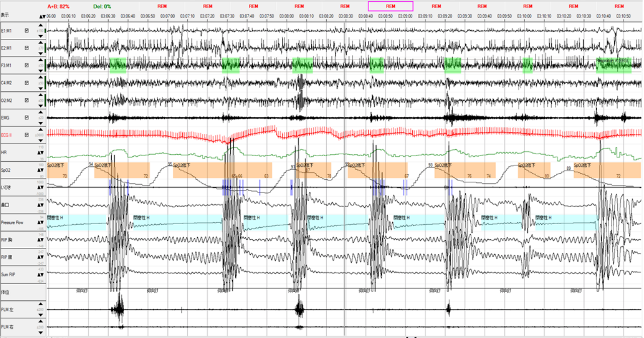644x338 pixels.
Task: Click the Del: 0% readout
Action: click(x=102, y=6)
